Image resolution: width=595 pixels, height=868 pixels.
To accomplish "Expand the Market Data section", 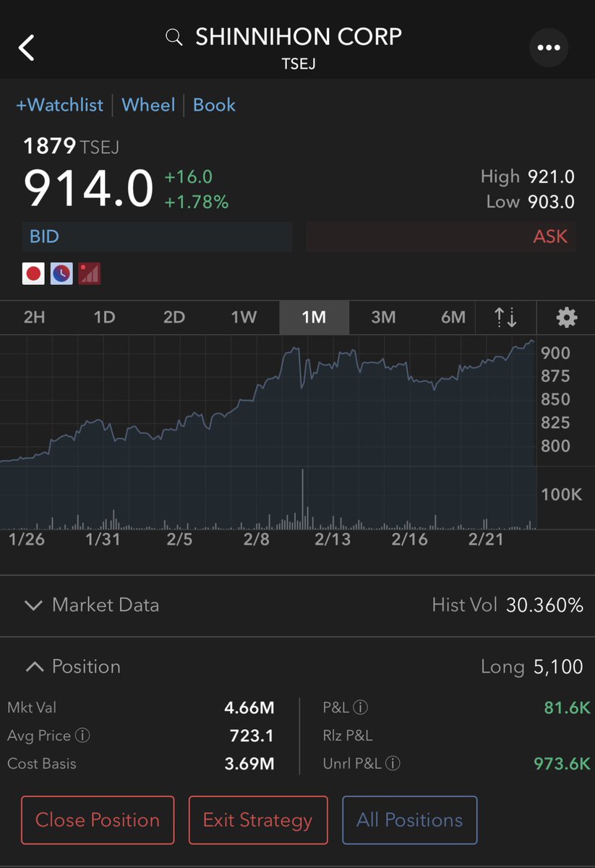I will [x=92, y=605].
